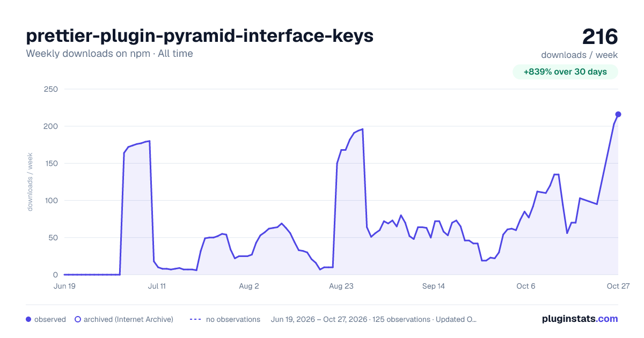Click the final data point at Oct 27
This screenshot has width=644, height=338.
[x=618, y=114]
